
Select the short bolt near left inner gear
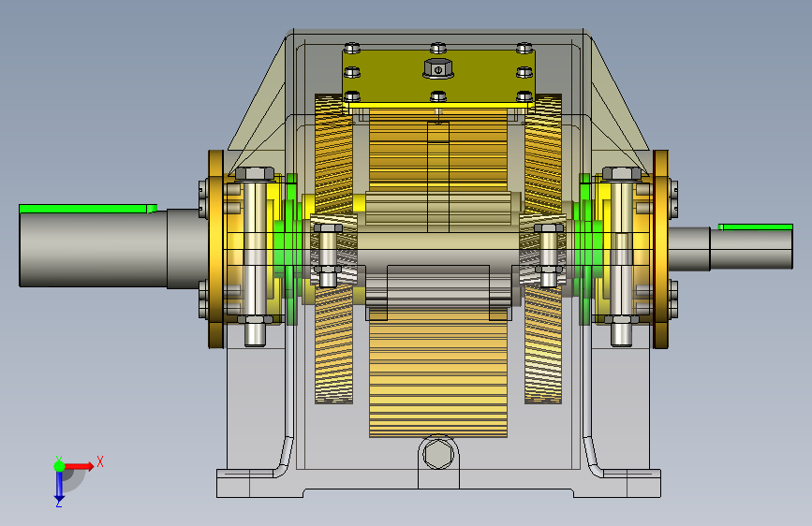pyautogui.click(x=328, y=256)
